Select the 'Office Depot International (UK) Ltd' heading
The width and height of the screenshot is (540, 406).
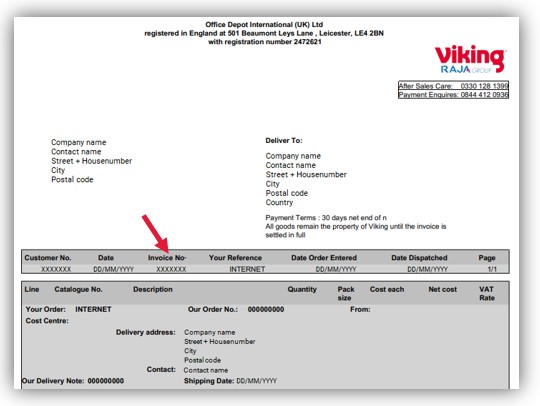264,24
